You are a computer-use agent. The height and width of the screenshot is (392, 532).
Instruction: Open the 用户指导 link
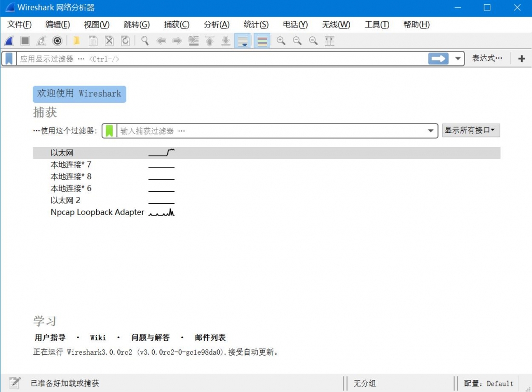pyautogui.click(x=50, y=338)
